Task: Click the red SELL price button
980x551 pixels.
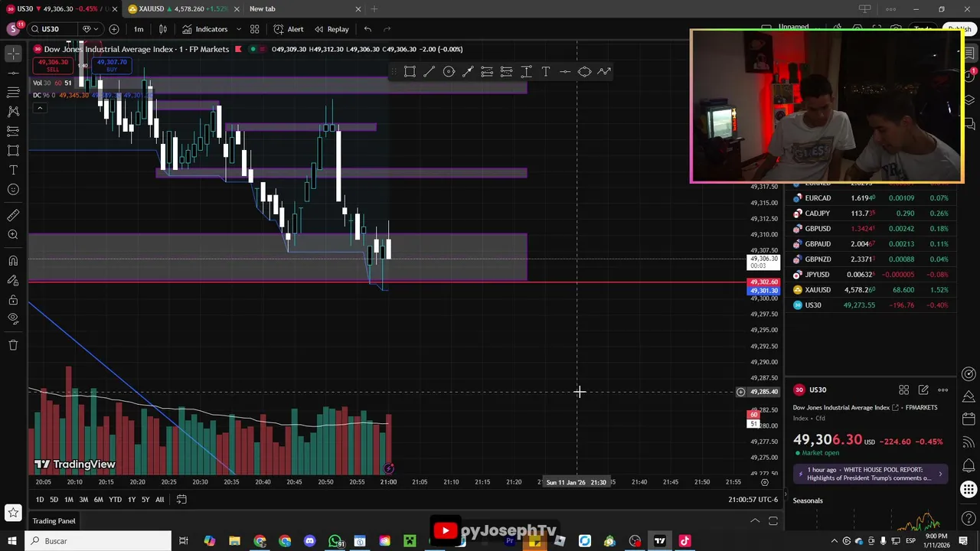Action: tap(53, 66)
